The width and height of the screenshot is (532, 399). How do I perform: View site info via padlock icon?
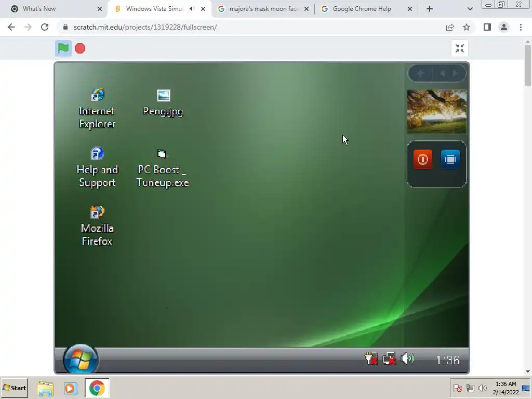coord(65,27)
